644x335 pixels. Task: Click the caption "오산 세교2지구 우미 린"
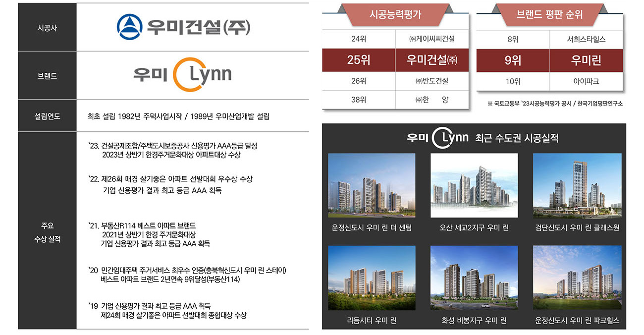[474, 228]
